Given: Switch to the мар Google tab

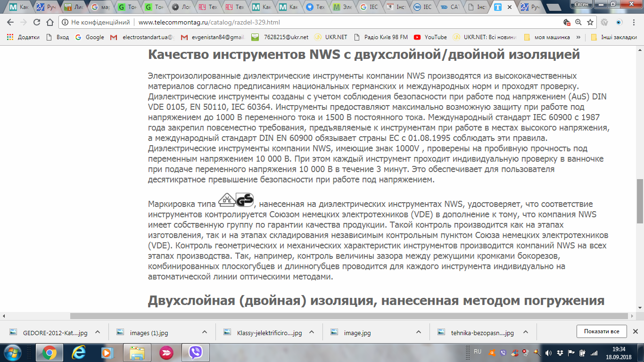Looking at the screenshot, I should pos(100,7).
